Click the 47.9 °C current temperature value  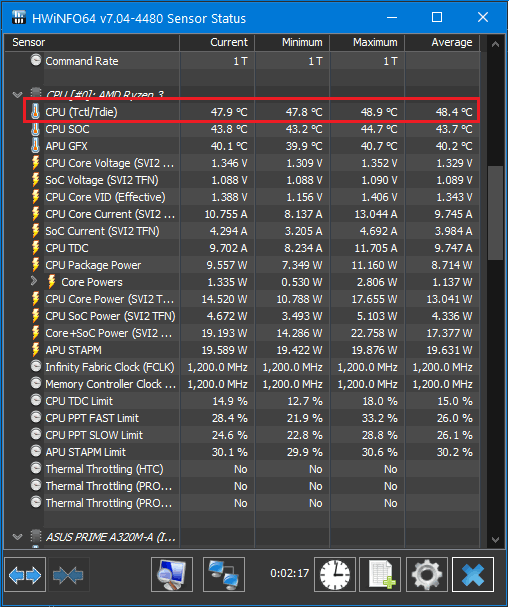pyautogui.click(x=229, y=112)
